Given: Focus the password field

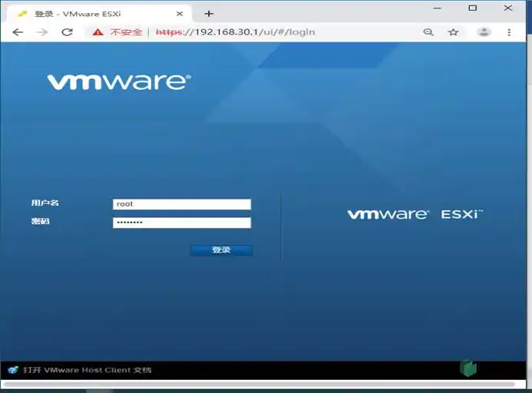Looking at the screenshot, I should 182,223.
